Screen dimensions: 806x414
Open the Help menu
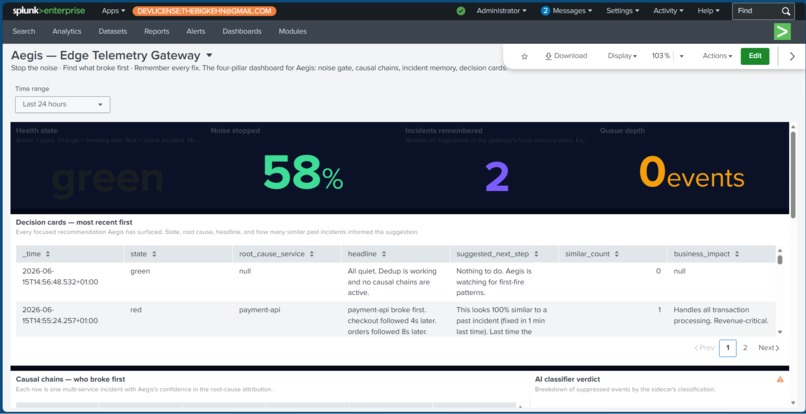point(708,11)
